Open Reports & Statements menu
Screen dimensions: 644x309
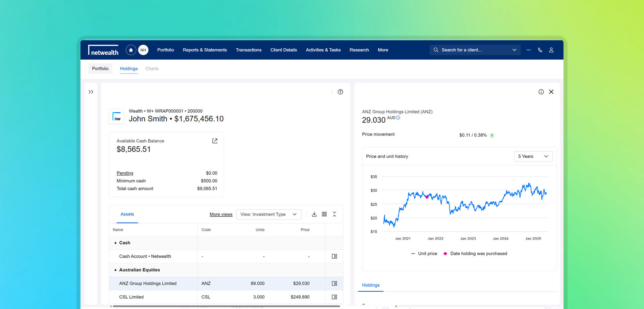tap(205, 50)
